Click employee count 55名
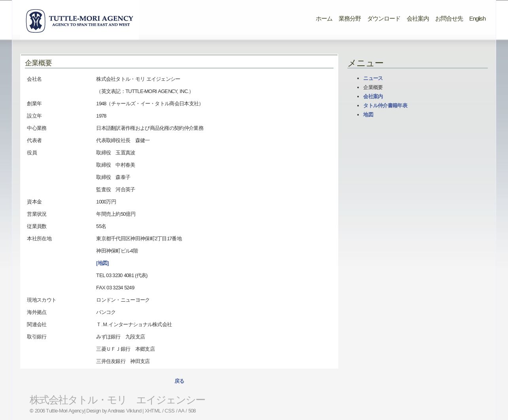This screenshot has width=508, height=420. point(101,226)
